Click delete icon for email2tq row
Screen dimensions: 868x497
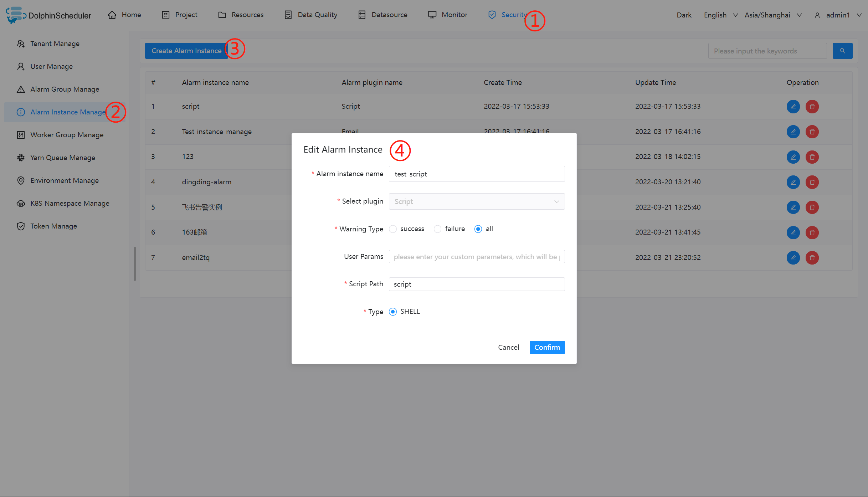click(812, 257)
